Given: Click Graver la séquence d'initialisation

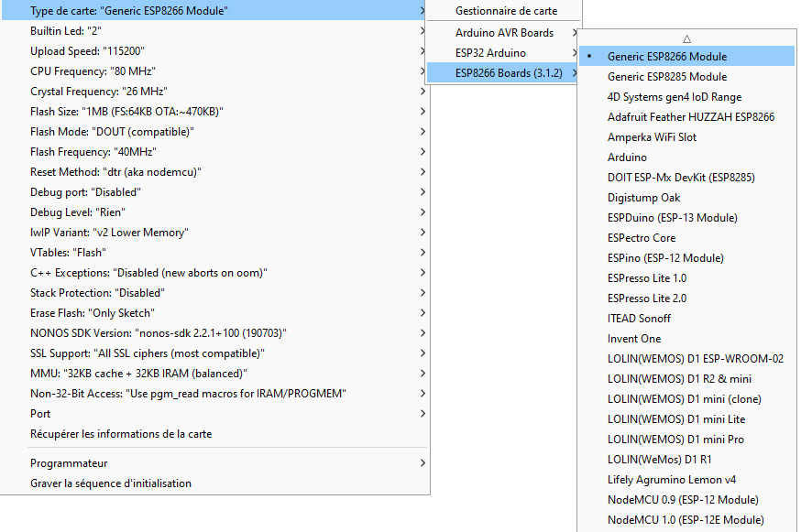Looking at the screenshot, I should [214, 483].
